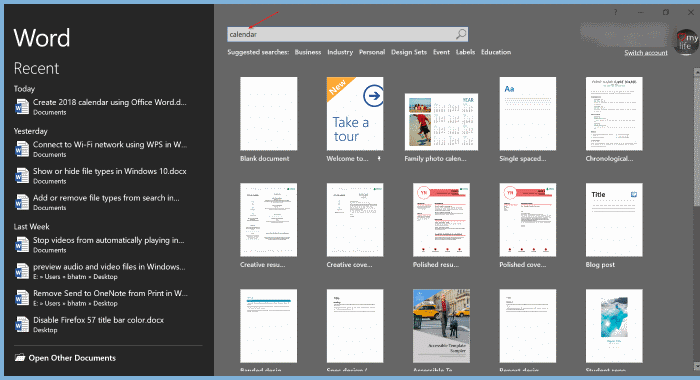700x380 pixels.
Task: Click the account profile picture
Action: point(685,42)
